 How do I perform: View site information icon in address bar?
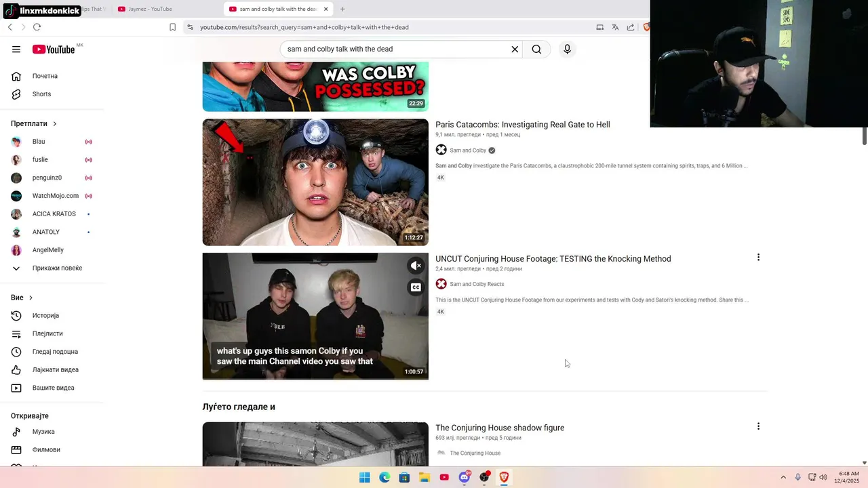tap(191, 27)
